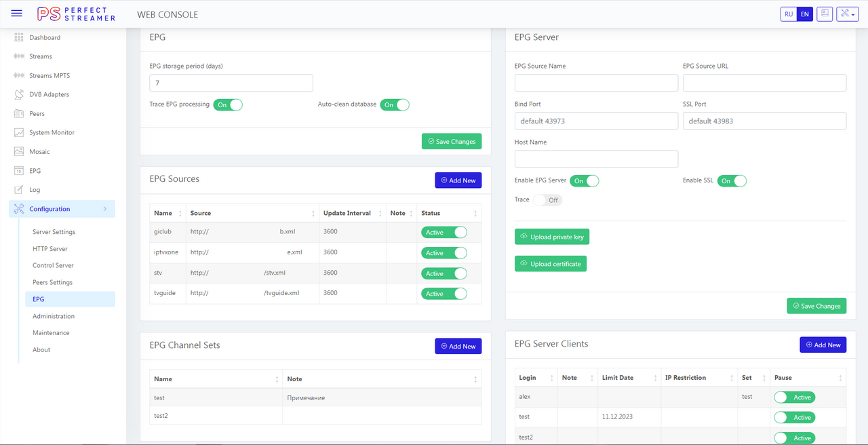This screenshot has height=445, width=868.
Task: Open HTTP Server submenu item
Action: pos(50,249)
